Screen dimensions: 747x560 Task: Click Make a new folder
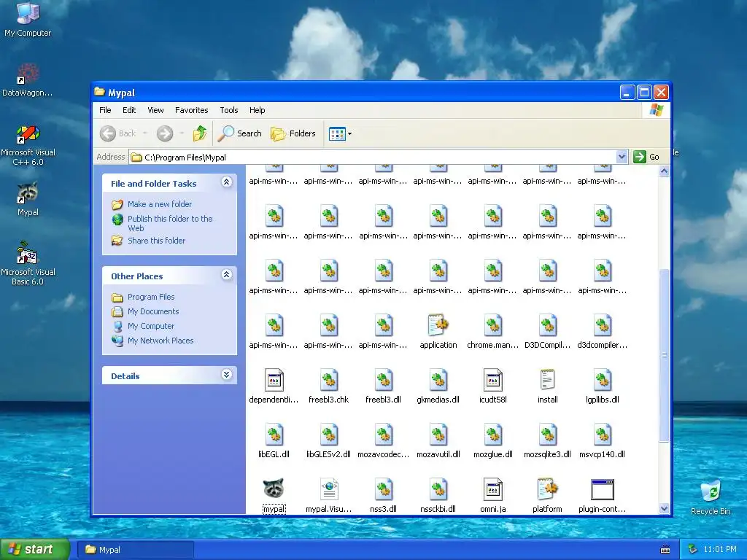point(160,204)
